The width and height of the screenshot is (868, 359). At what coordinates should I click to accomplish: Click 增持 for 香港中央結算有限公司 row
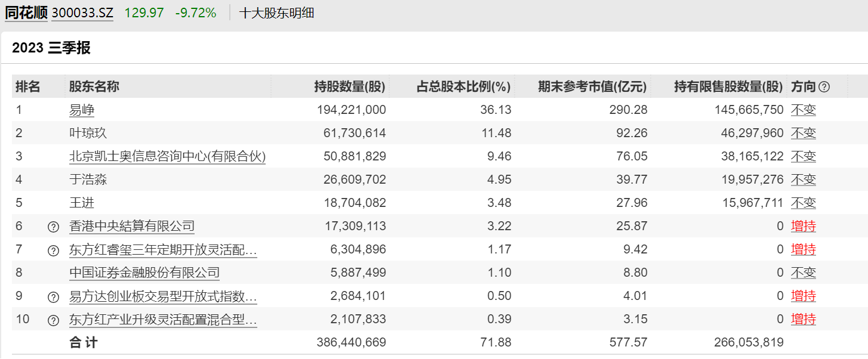tap(803, 226)
